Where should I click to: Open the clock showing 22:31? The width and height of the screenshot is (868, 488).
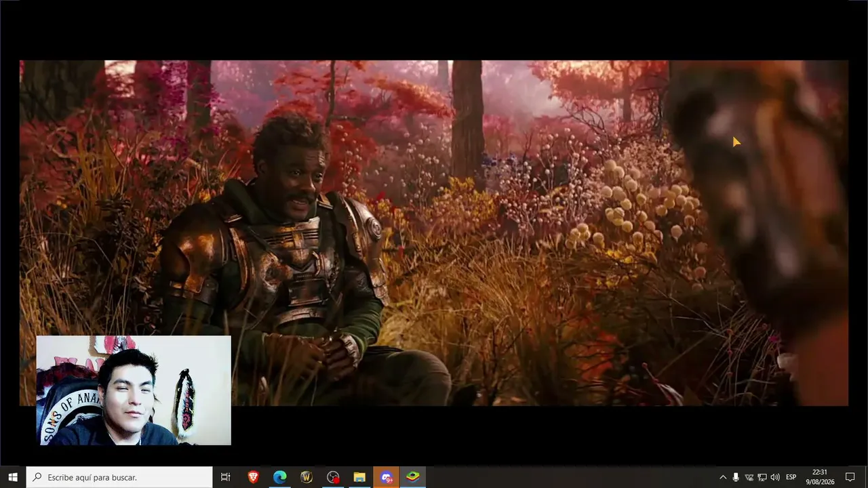[820, 477]
